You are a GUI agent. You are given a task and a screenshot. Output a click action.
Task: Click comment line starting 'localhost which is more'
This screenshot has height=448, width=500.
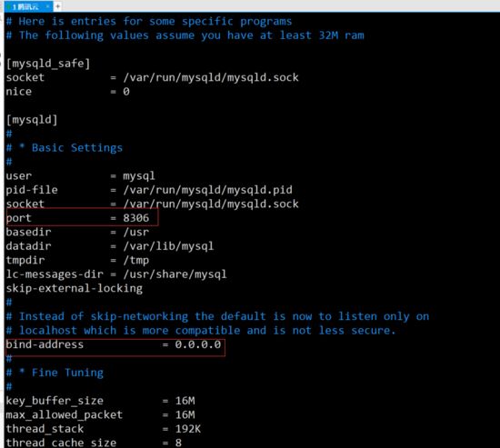click(x=201, y=331)
